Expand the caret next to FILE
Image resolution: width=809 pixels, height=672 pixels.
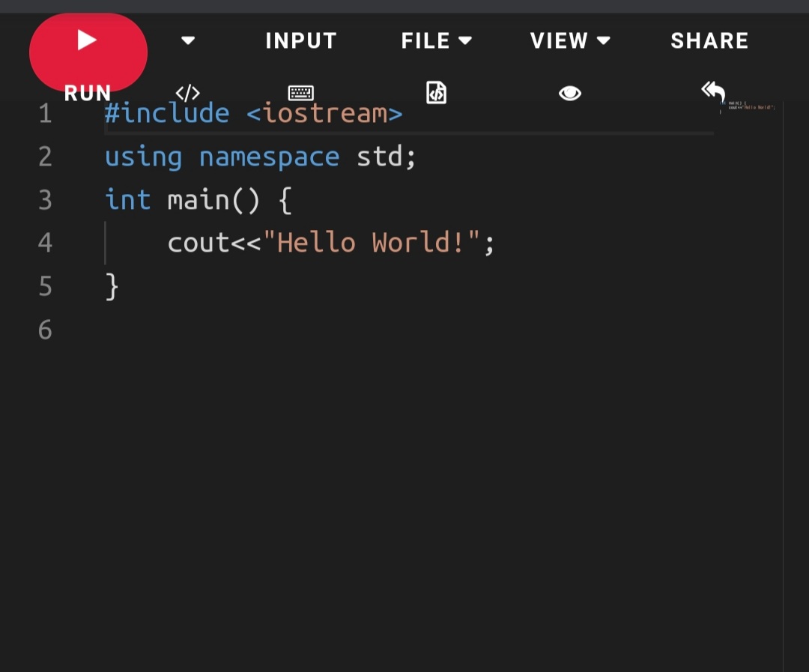coord(466,40)
